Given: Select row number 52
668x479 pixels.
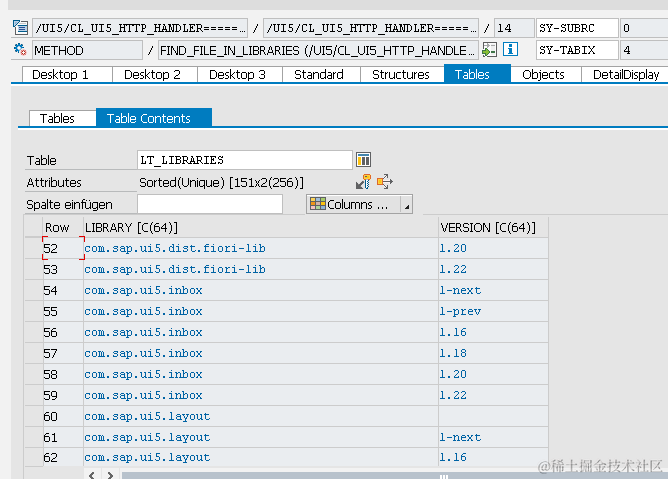Looking at the screenshot, I should click(x=63, y=248).
